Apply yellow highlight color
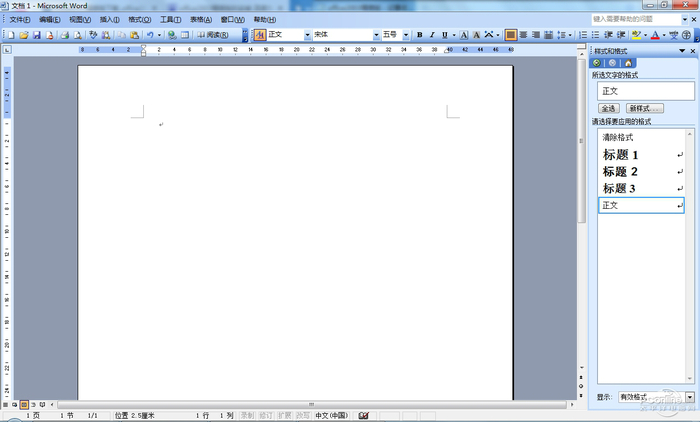This screenshot has width=700, height=422. point(637,35)
